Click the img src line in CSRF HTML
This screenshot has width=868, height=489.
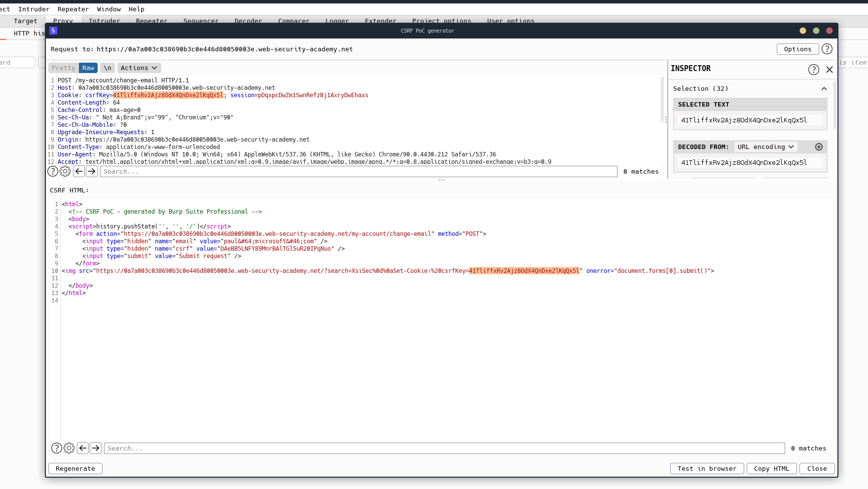388,271
